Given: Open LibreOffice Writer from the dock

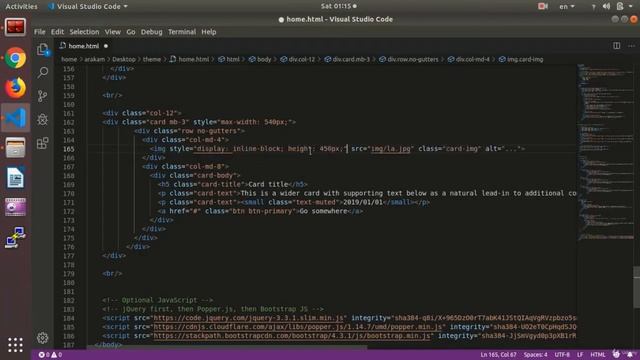Looking at the screenshot, I should tap(16, 178).
